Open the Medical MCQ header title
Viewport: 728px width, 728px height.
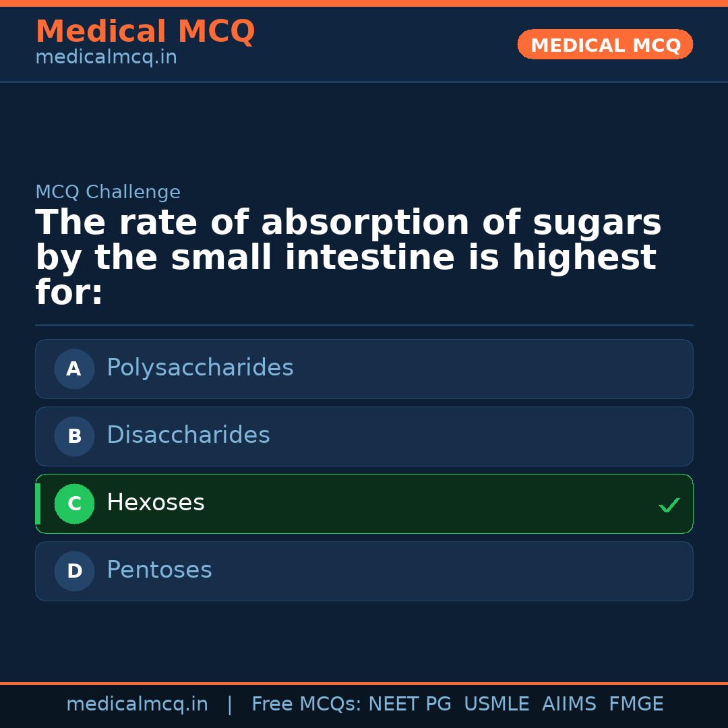[x=145, y=31]
